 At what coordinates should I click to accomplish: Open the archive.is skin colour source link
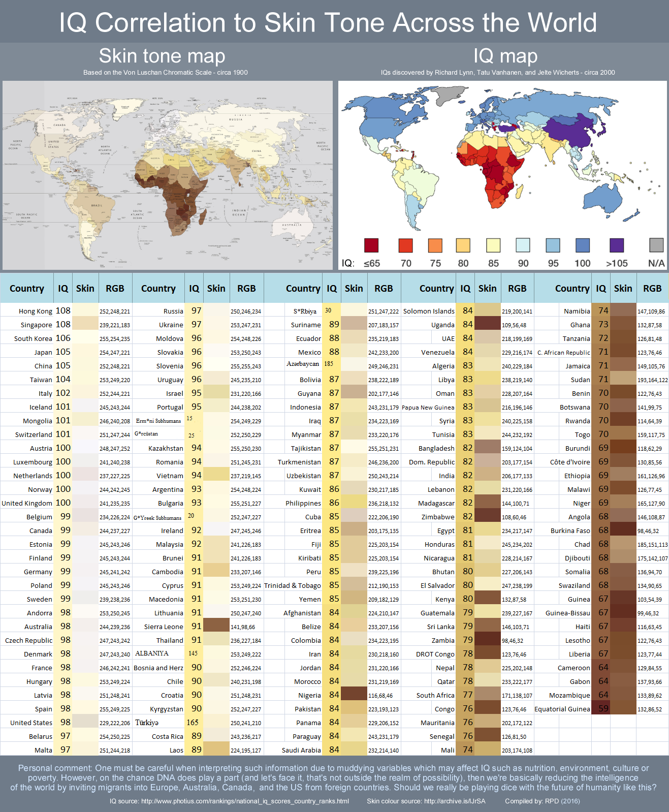[455, 801]
